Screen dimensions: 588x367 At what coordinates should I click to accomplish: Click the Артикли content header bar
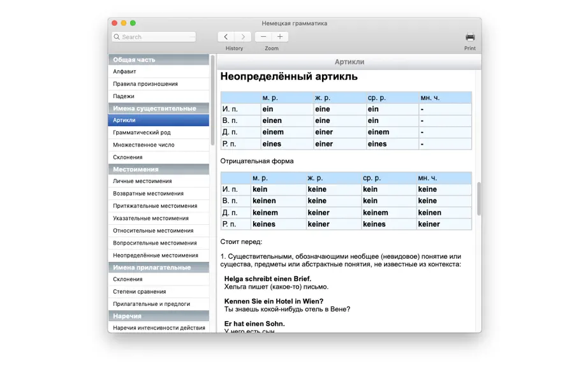click(349, 62)
